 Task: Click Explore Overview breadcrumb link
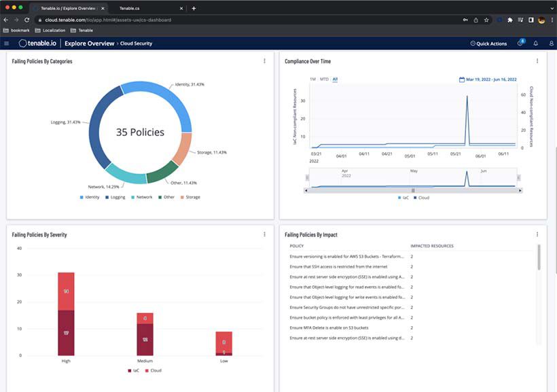pyautogui.click(x=89, y=43)
